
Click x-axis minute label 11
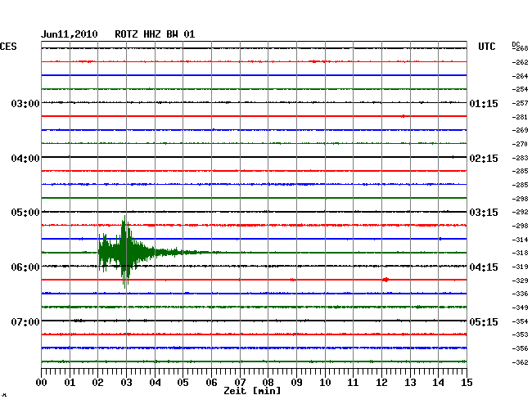(x=353, y=383)
